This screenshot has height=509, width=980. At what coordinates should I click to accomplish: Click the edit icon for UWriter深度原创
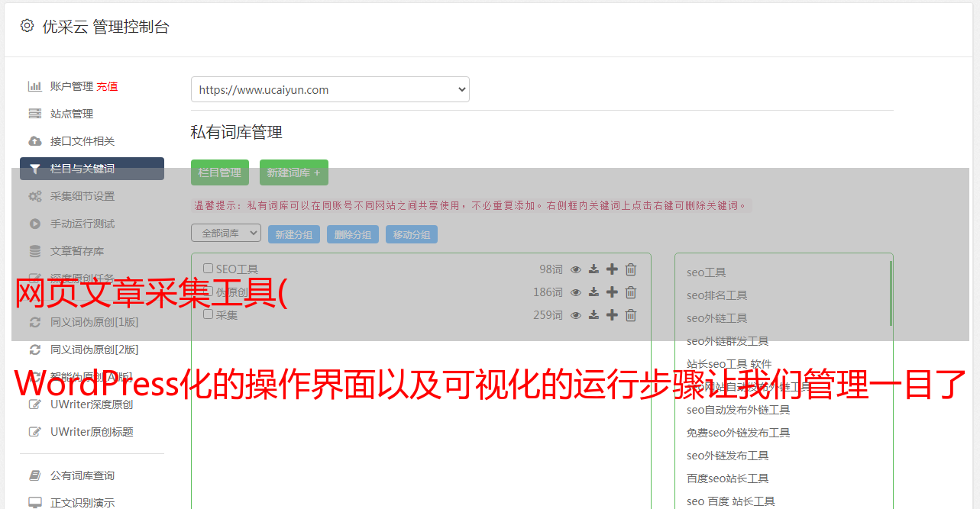pos(35,404)
